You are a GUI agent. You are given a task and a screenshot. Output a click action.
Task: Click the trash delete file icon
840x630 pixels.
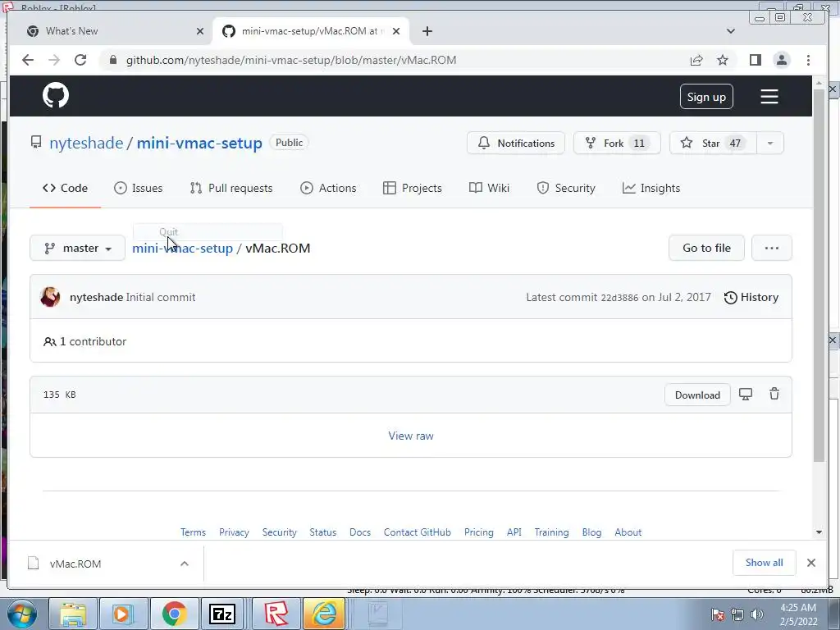coord(774,395)
